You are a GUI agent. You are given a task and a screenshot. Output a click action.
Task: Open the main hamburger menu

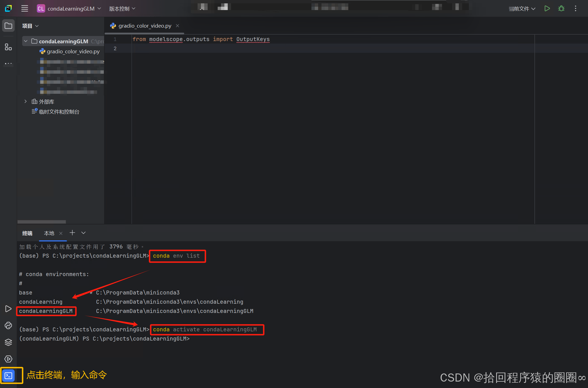coord(25,8)
